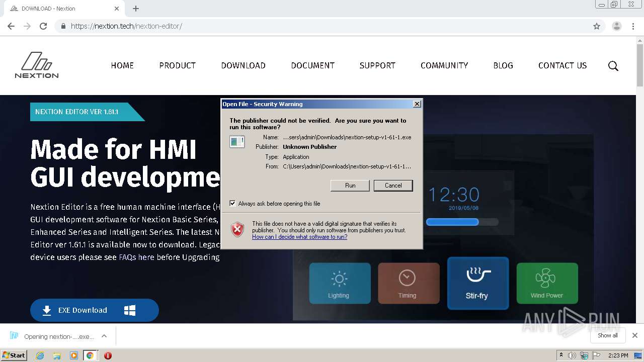Click the taskbar clock showing 2:23 PM
The height and width of the screenshot is (362, 644).
[x=618, y=355]
